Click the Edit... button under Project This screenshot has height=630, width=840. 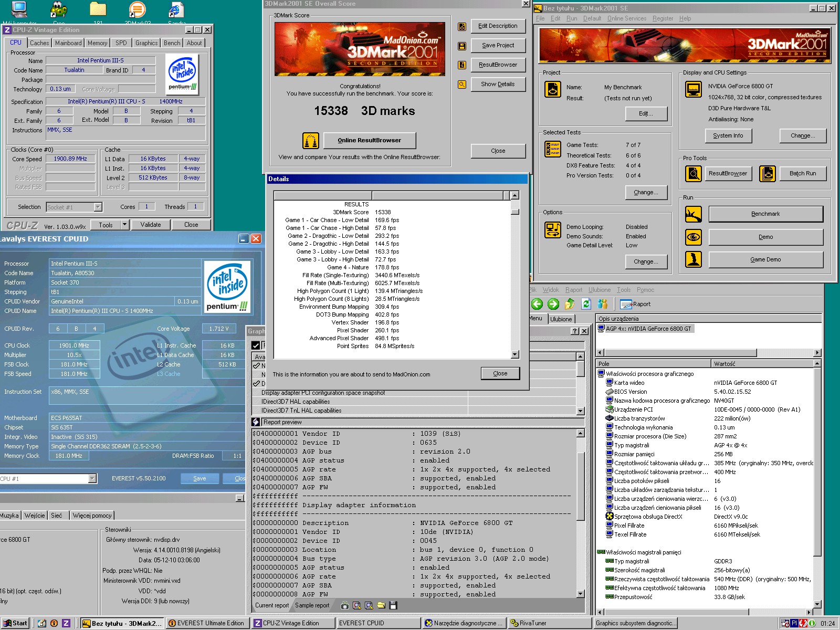[646, 113]
